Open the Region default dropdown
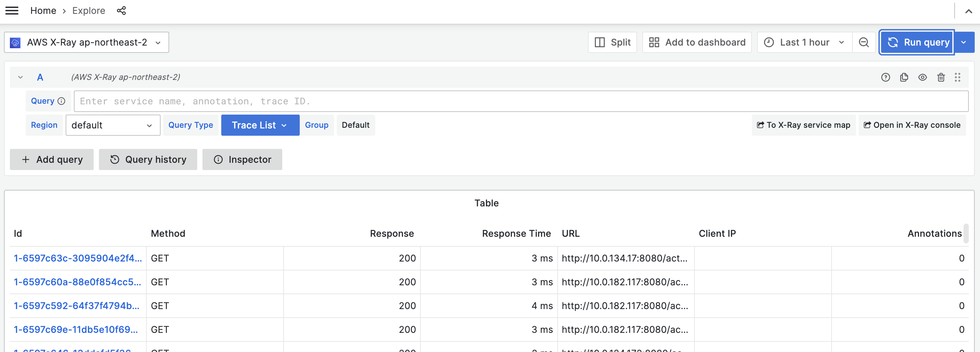The image size is (980, 352). pos(113,125)
